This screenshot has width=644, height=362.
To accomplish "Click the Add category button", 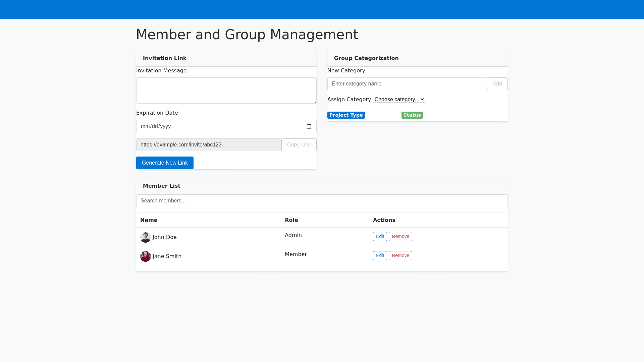I will tap(497, 84).
